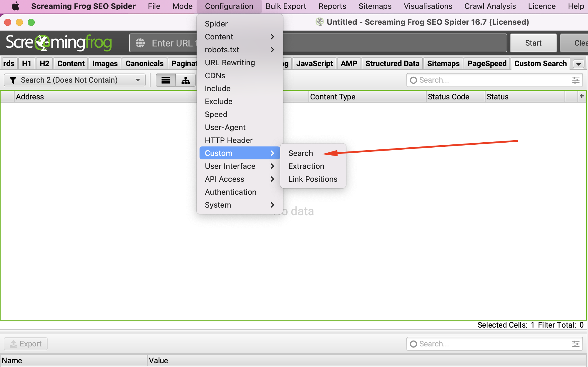Click the plus icon to add columns
Viewport: 588px width, 367px height.
pyautogui.click(x=582, y=96)
